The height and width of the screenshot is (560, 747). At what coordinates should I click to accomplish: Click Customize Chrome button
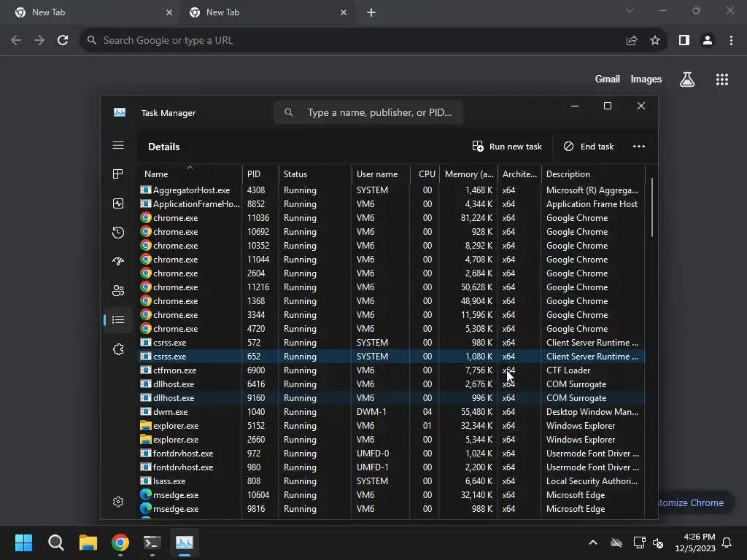tap(695, 503)
